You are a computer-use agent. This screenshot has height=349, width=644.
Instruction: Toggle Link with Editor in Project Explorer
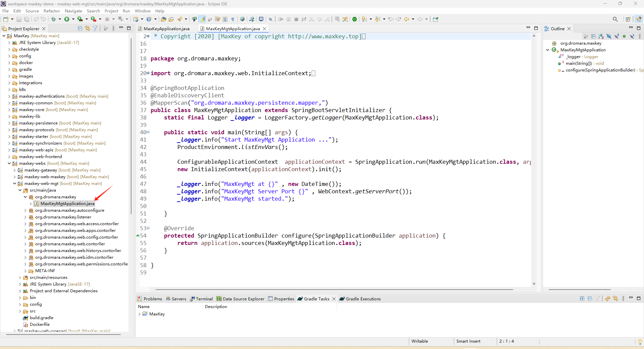pos(88,29)
